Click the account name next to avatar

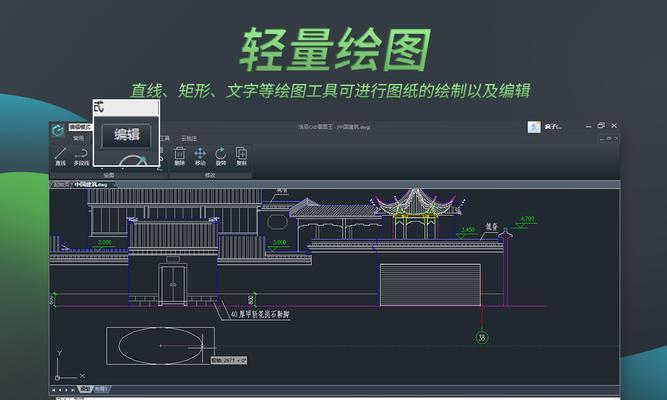[553, 127]
